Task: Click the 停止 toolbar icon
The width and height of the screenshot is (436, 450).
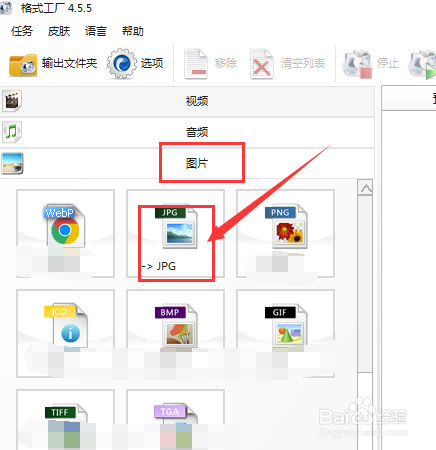Action: click(x=357, y=64)
